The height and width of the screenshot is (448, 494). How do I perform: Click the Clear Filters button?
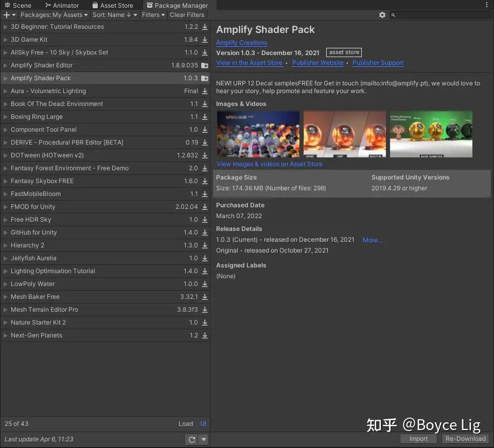(187, 15)
